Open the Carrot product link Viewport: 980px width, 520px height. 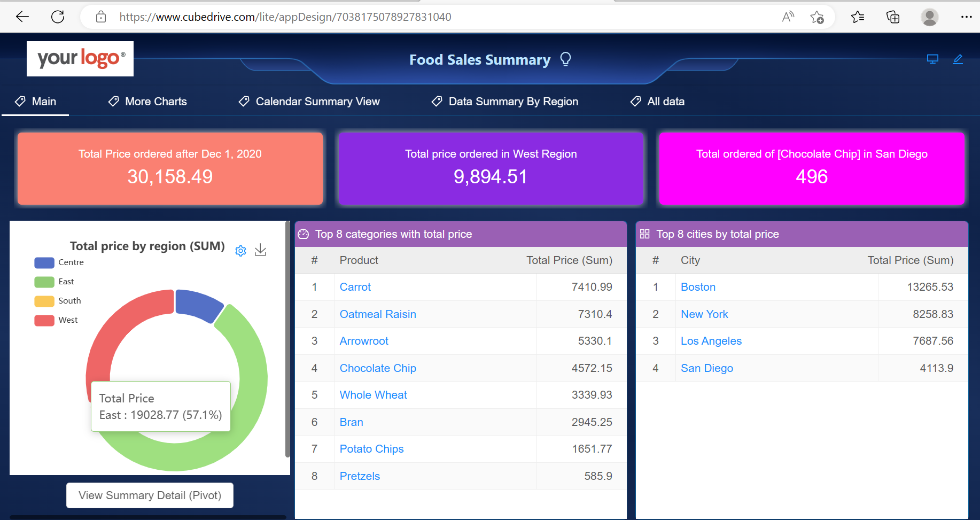[x=355, y=287]
